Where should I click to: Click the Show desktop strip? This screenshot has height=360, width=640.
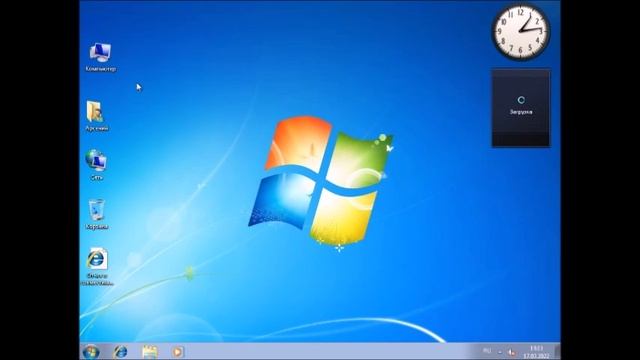(558, 351)
